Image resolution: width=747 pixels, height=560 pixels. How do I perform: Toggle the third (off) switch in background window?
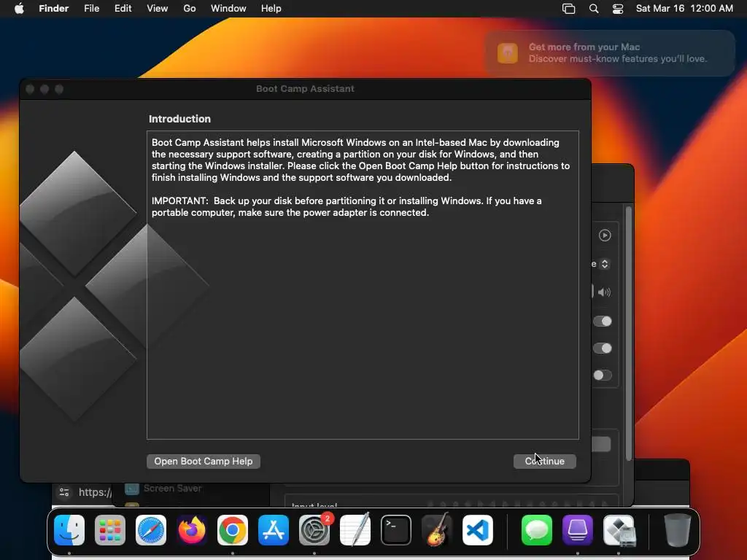602,376
